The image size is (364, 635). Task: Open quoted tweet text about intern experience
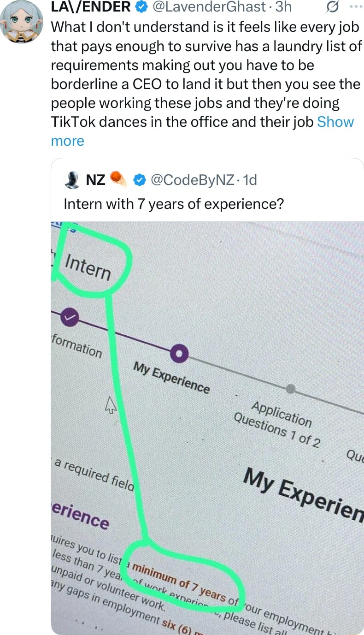point(173,203)
